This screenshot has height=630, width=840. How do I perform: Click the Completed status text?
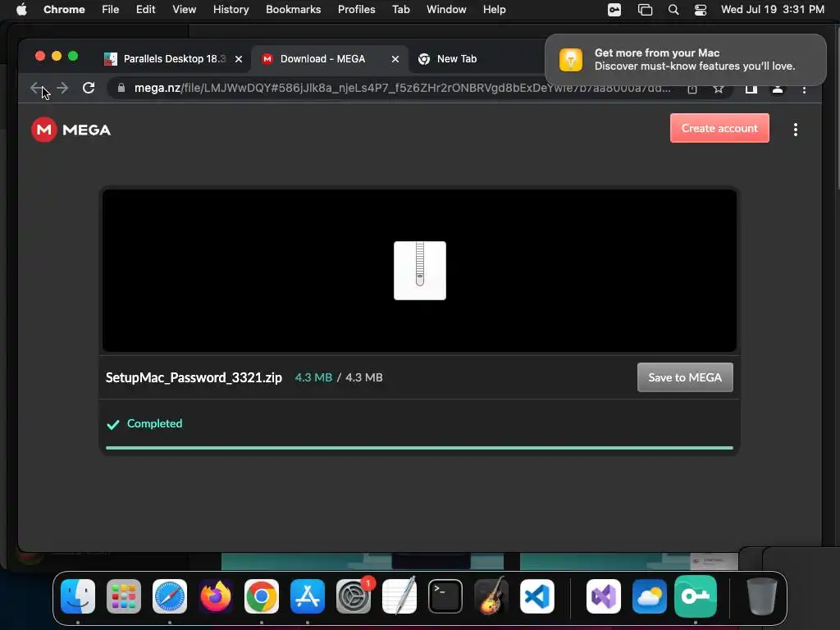tap(154, 423)
